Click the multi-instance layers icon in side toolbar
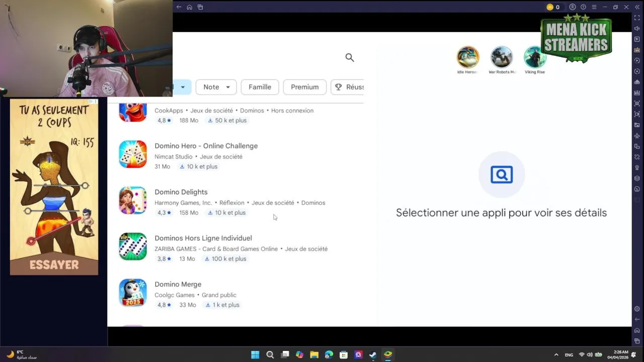644x362 pixels. pos(637,178)
